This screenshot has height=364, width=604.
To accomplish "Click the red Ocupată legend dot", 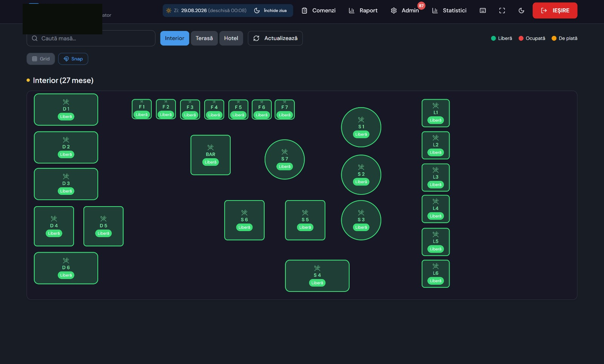I will point(521,38).
